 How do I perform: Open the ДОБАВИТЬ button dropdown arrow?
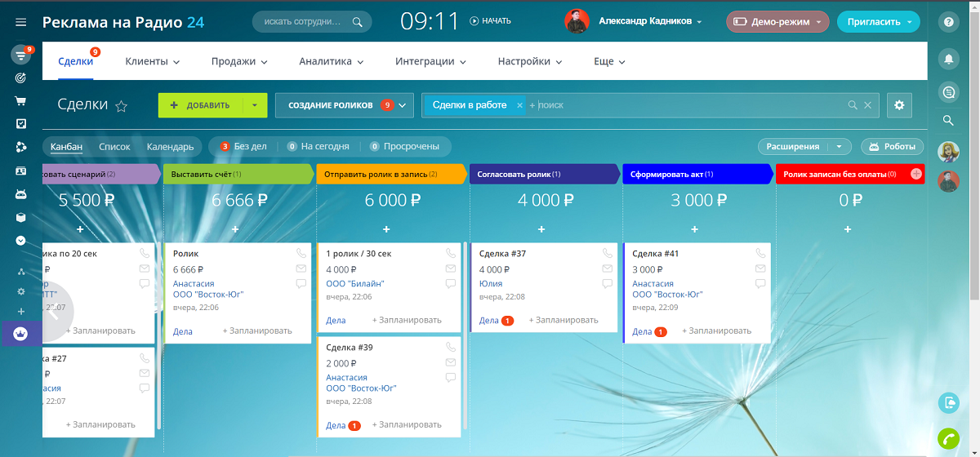click(255, 105)
